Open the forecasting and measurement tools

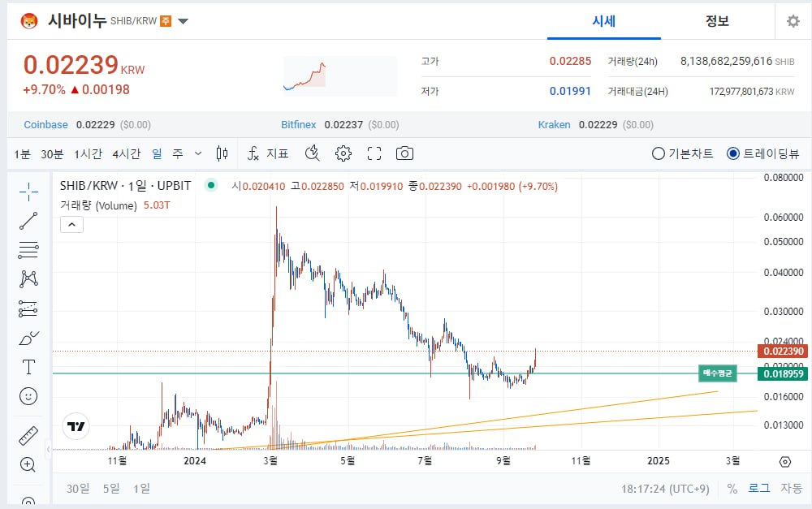[x=28, y=308]
